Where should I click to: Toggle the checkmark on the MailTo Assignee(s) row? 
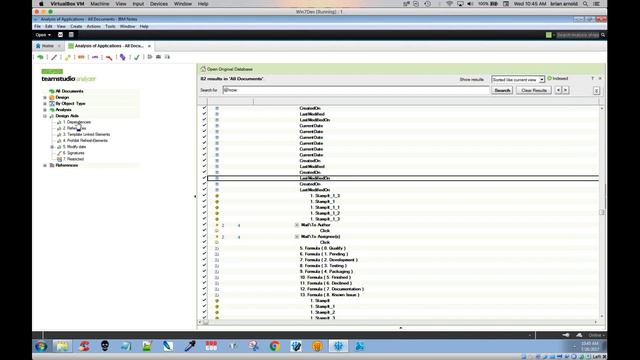coord(204,236)
